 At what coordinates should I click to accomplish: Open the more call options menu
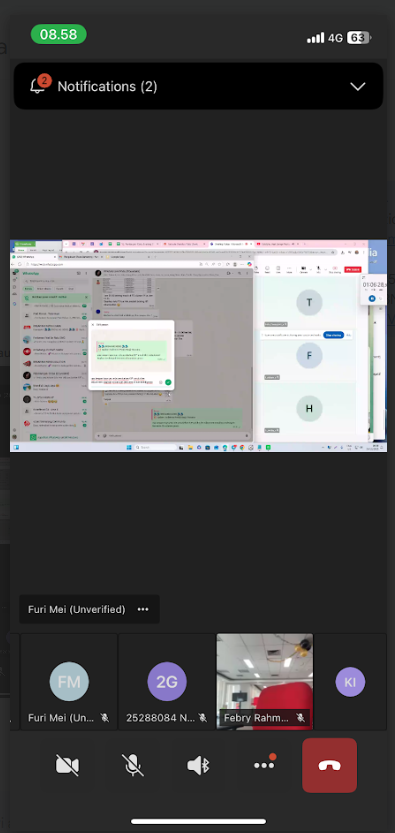coord(264,765)
